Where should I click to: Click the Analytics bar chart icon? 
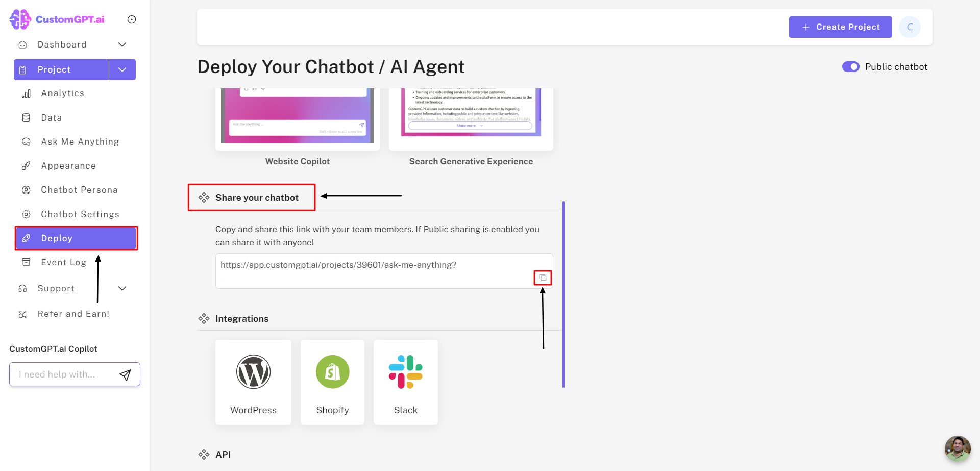coord(26,93)
